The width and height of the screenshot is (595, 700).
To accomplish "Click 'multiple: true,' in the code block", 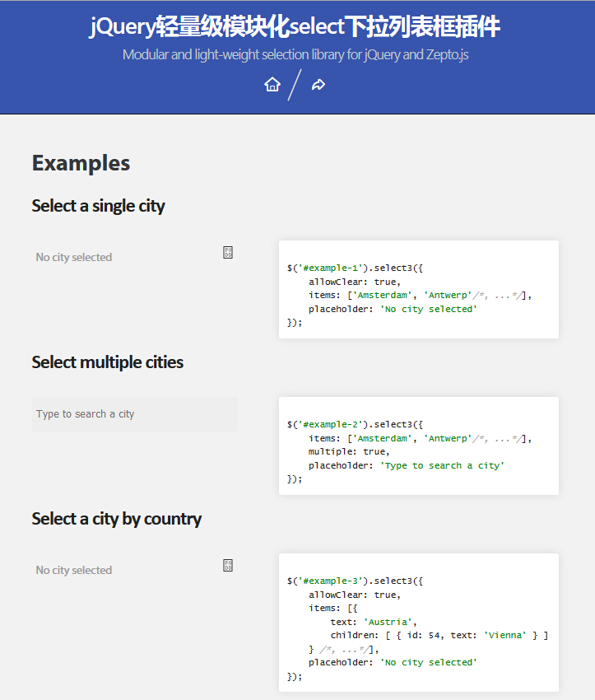I will click(349, 452).
